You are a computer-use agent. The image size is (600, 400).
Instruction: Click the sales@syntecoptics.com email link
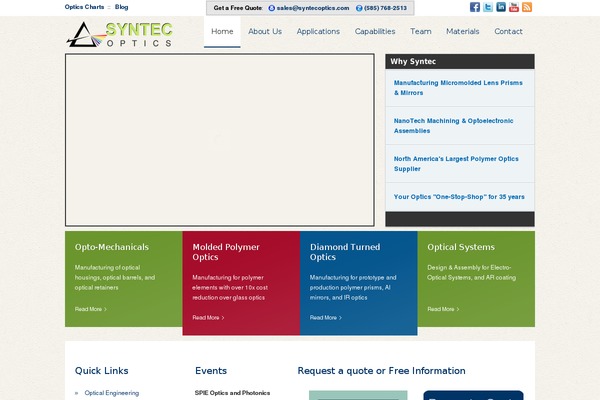click(313, 8)
